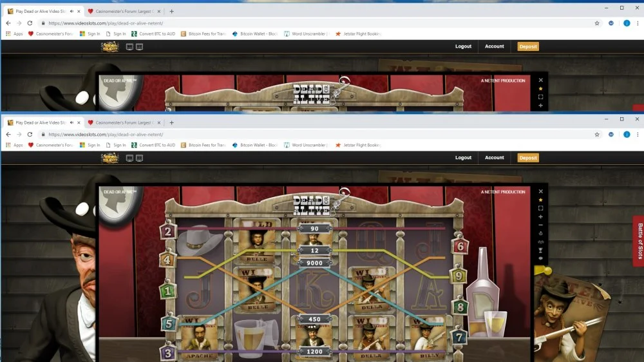Select split-screen layout icon in lower window
644x362 pixels.
[139, 158]
